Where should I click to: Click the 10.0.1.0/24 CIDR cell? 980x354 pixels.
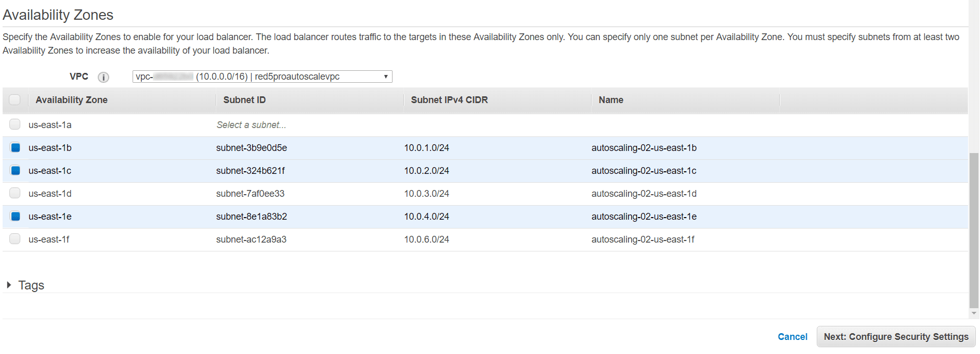(427, 148)
